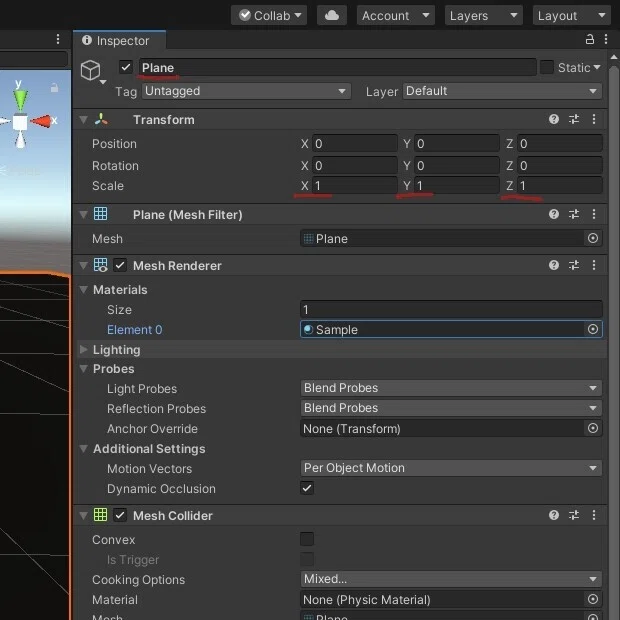Open Mesh Renderer help icon

click(554, 265)
